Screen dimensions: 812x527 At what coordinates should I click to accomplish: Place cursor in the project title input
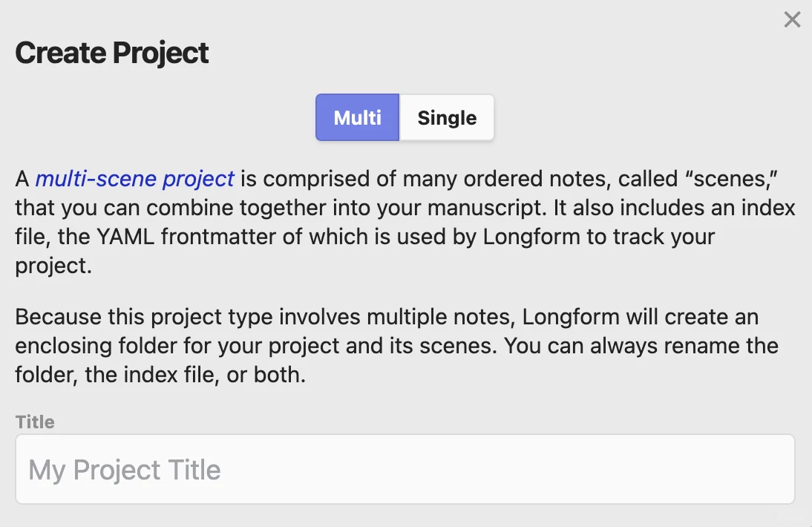coord(405,470)
